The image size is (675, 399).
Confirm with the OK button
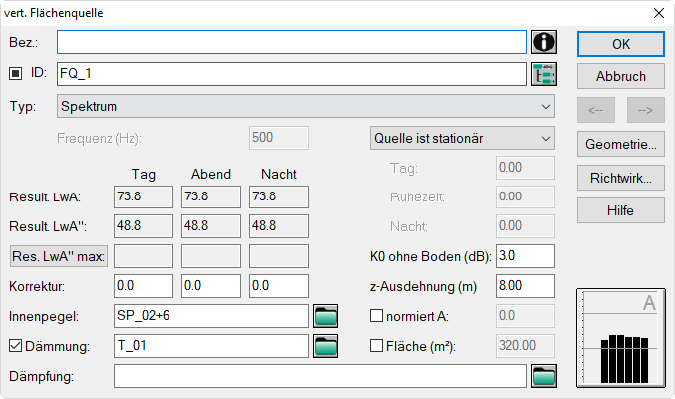pos(621,44)
